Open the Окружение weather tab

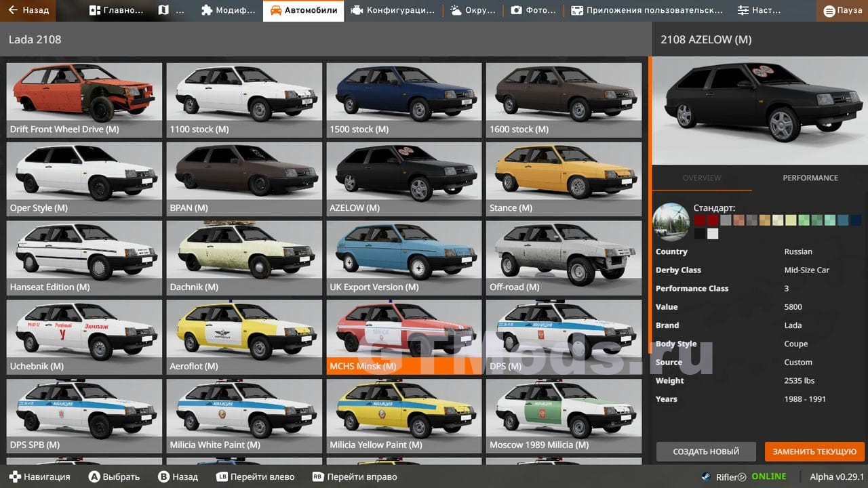tap(474, 10)
